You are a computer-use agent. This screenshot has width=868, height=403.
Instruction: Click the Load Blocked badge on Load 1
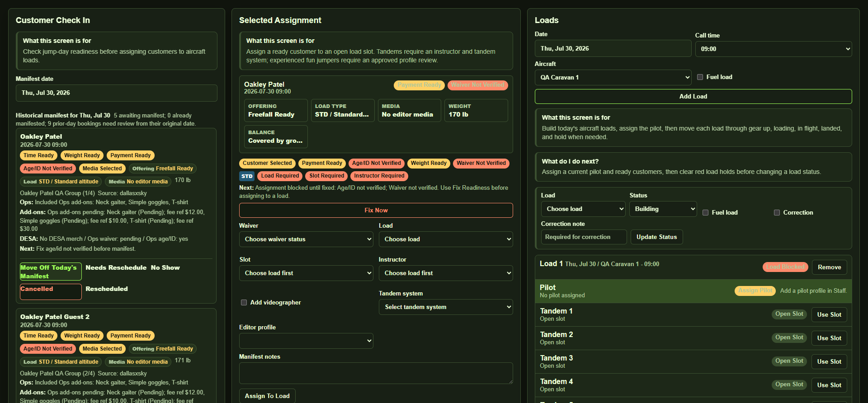pos(786,267)
